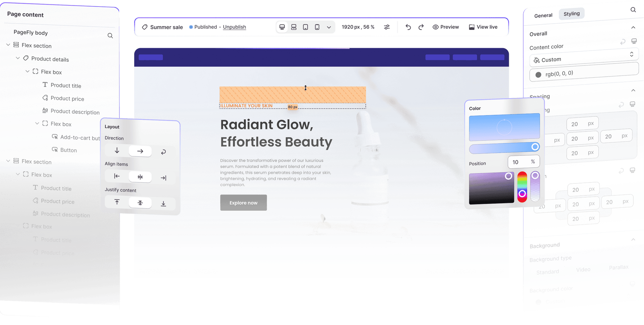644x325 pixels.
Task: Undo the last change
Action: click(408, 27)
